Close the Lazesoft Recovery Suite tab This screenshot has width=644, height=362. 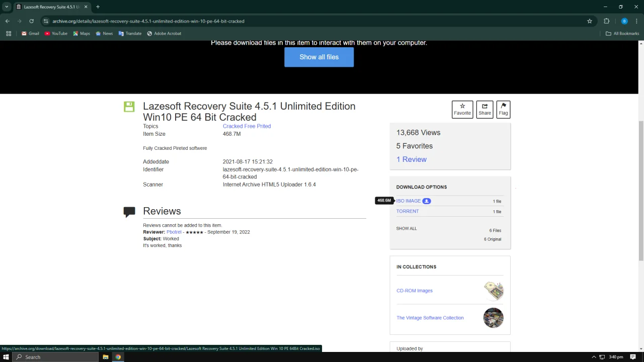pos(86,7)
